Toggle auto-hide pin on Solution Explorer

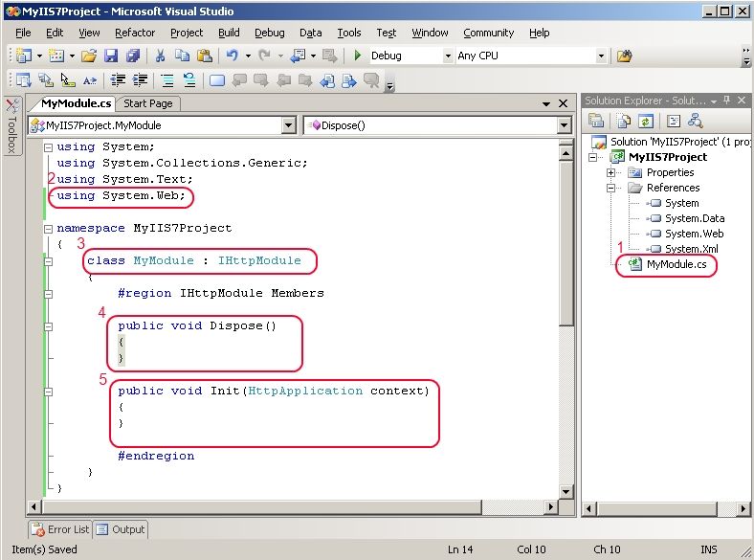coord(726,101)
